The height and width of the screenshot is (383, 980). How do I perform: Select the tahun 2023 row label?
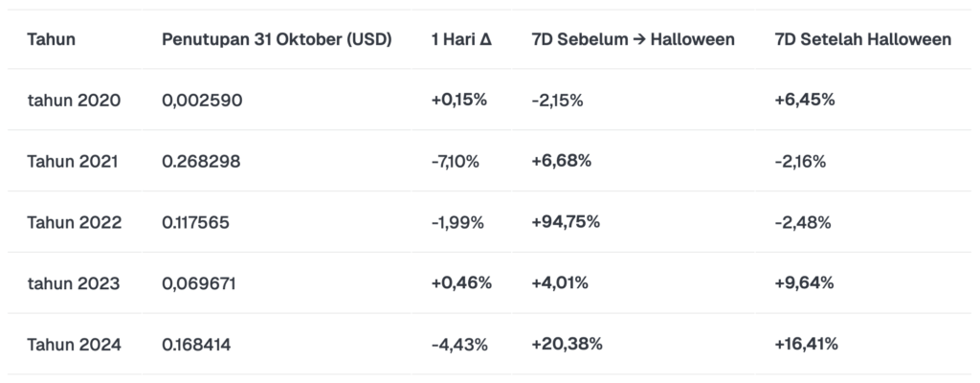pos(74,282)
